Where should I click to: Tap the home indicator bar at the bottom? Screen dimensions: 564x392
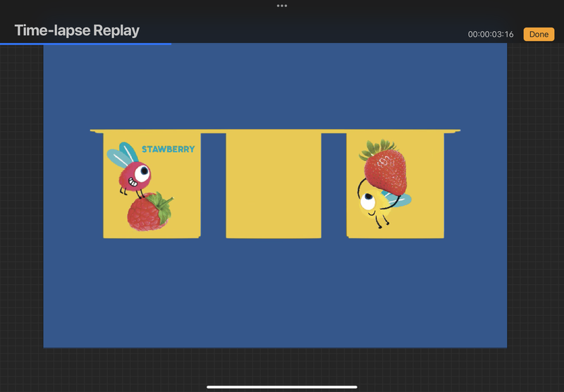click(282, 386)
